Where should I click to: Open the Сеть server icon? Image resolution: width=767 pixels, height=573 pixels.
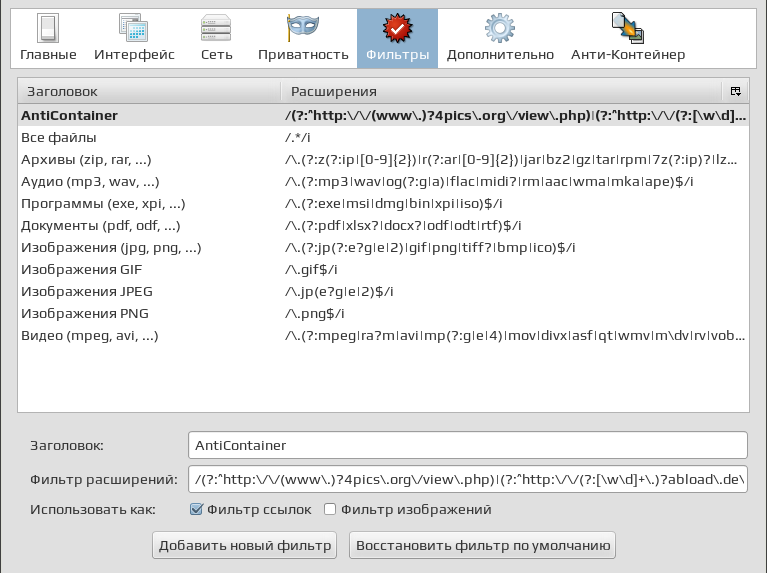coord(216,28)
